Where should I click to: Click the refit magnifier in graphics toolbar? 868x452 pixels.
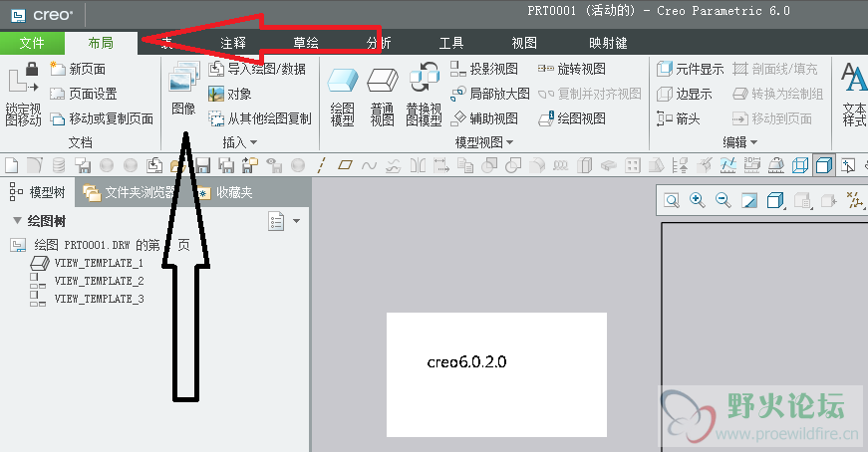pos(672,200)
